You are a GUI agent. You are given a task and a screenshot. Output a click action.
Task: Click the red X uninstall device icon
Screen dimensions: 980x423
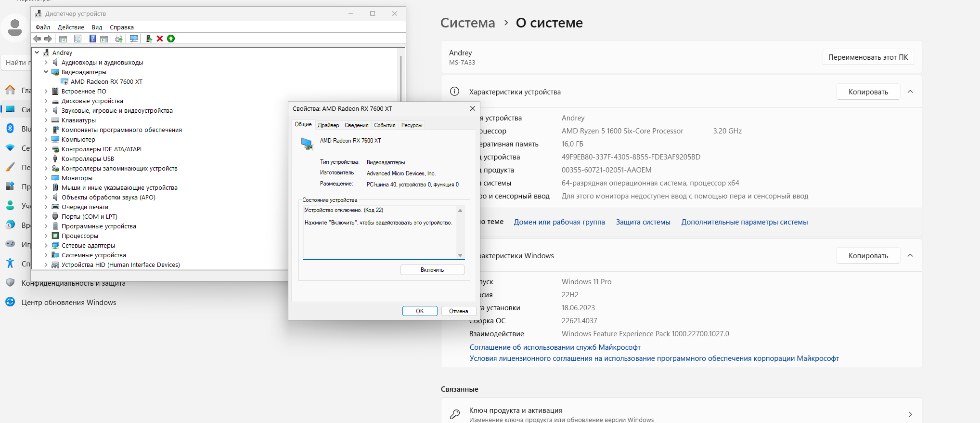coord(160,39)
